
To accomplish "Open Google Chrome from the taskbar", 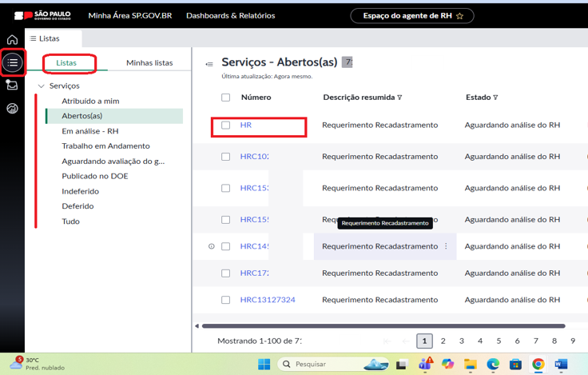I will pyautogui.click(x=538, y=364).
